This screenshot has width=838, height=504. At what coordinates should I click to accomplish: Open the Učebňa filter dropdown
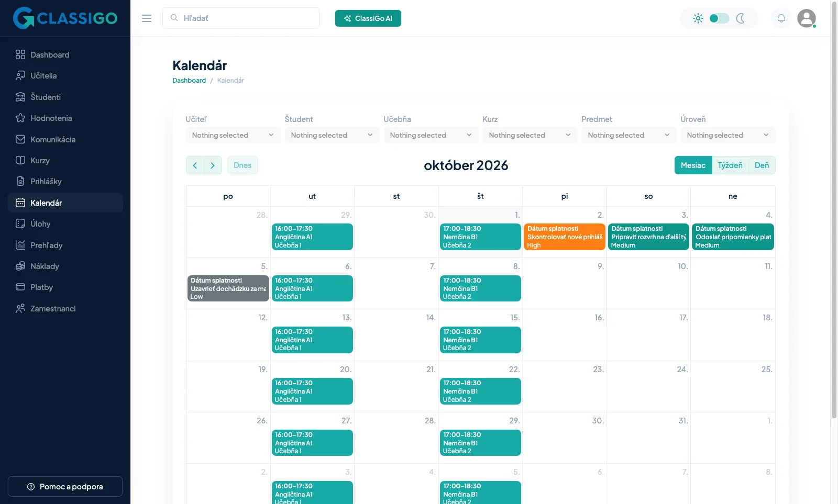[x=431, y=135]
